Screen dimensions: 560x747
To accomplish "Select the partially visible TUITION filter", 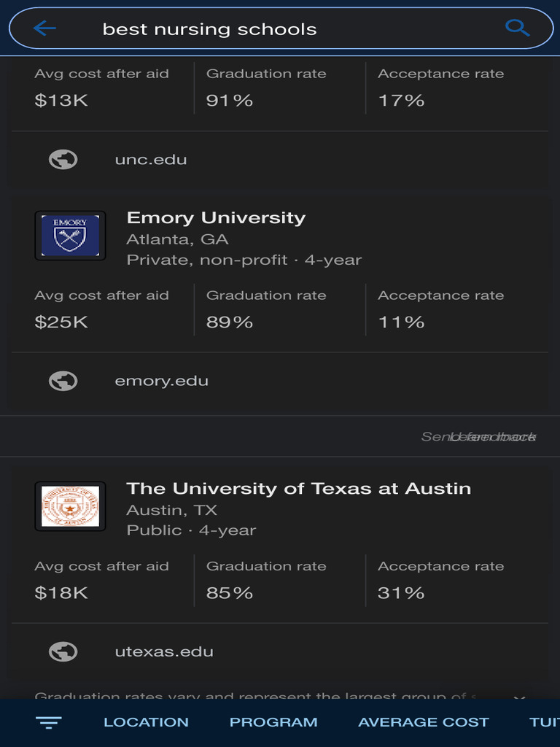I will pos(544,722).
